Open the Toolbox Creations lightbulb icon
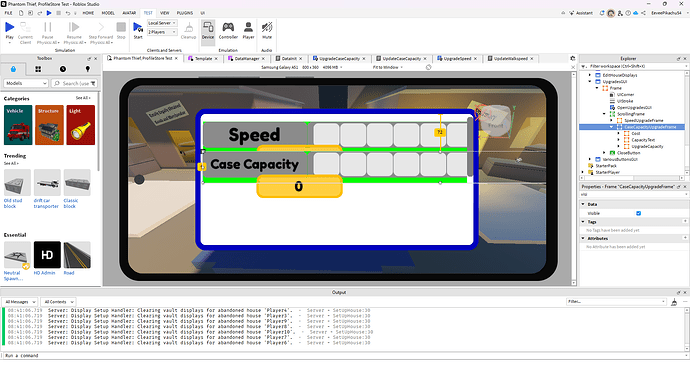Viewport: 690px width, 367px height. click(x=88, y=69)
